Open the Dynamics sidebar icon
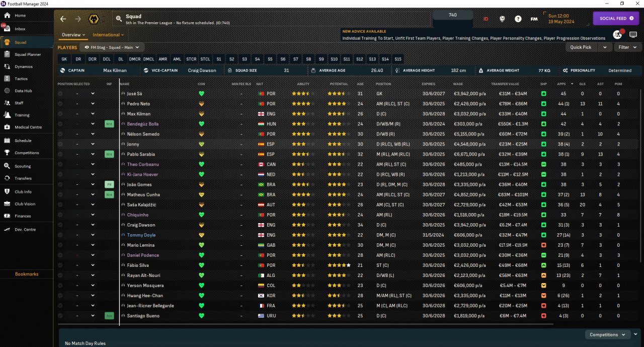 tap(7, 66)
